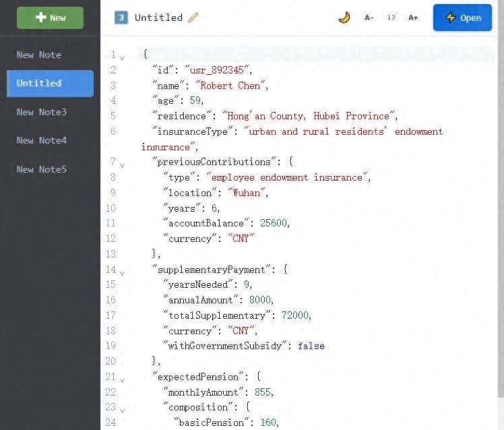Switch to New Note3 in the sidebar

[x=41, y=112]
